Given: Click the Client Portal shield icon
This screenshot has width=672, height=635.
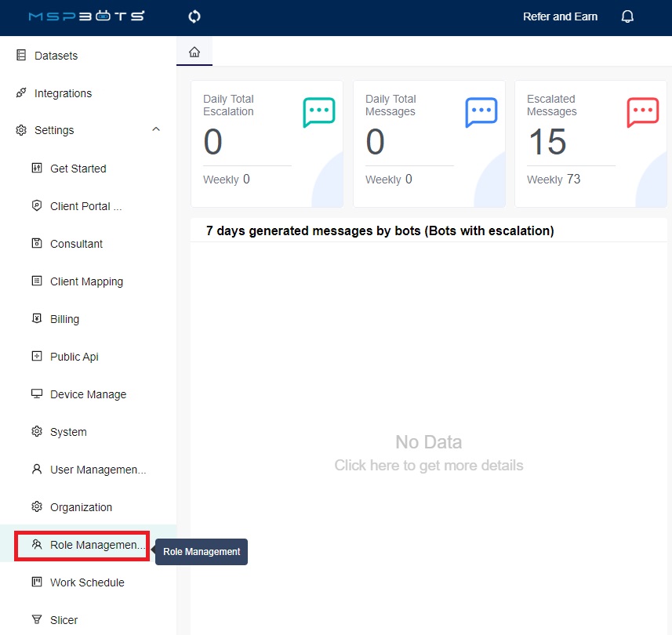Looking at the screenshot, I should (37, 205).
